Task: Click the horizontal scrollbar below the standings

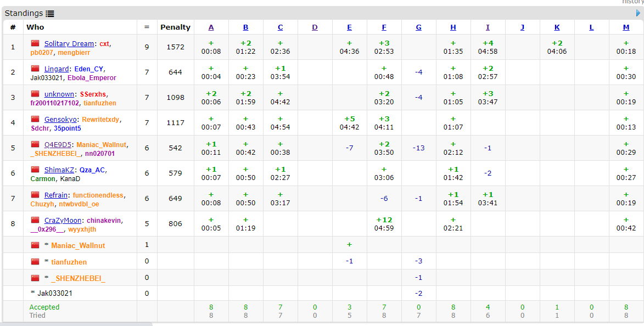Action: [77, 324]
